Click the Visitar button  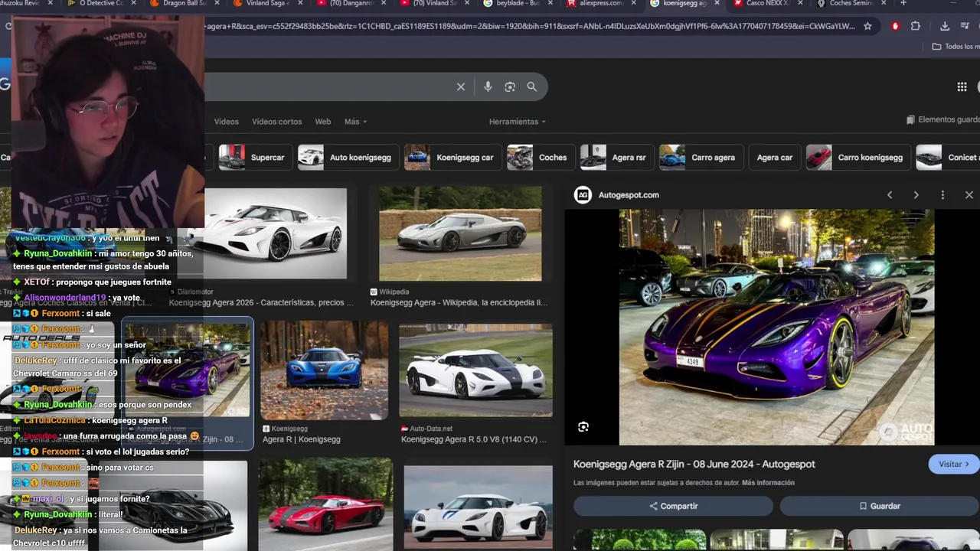[954, 465]
